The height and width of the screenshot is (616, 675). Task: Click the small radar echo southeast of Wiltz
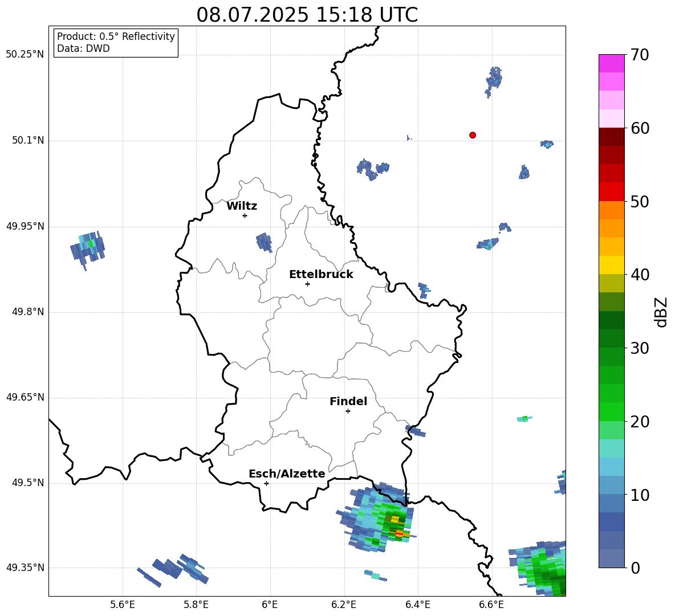pyautogui.click(x=264, y=242)
